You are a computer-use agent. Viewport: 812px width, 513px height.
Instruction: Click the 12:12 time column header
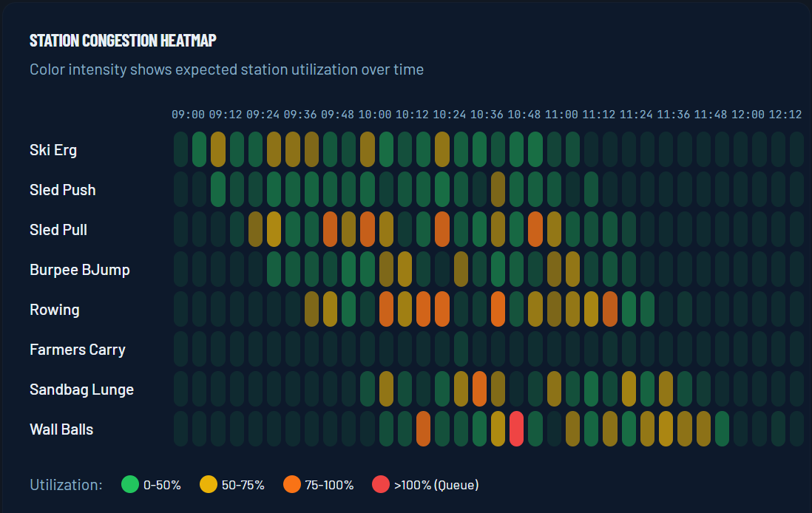(785, 115)
